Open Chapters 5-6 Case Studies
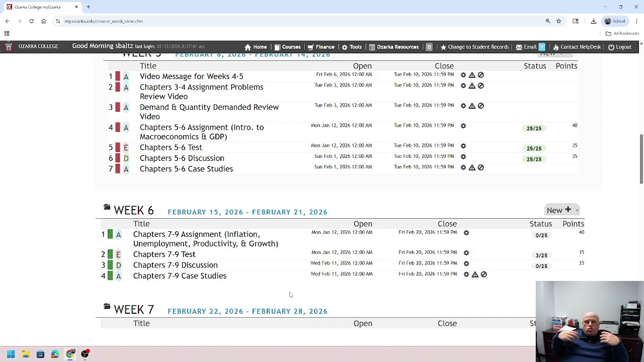The height and width of the screenshot is (362, 644). point(186,169)
